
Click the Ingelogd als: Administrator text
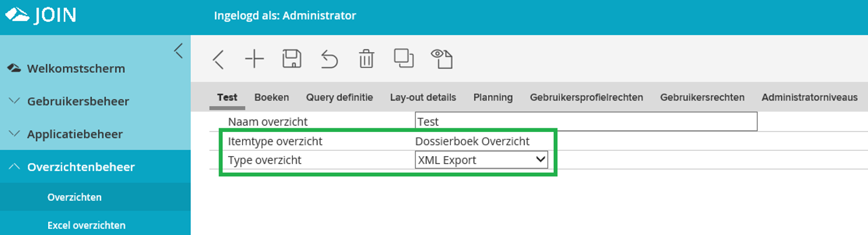coord(285,15)
